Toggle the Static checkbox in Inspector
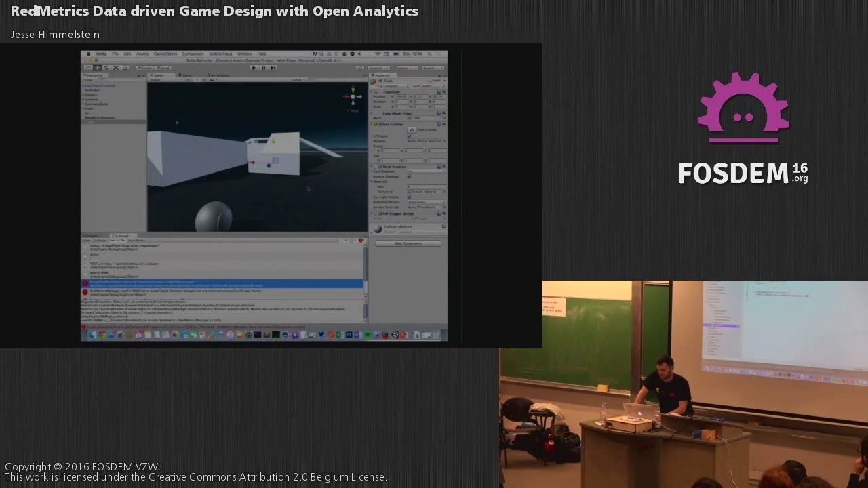The image size is (868, 488). 431,80
